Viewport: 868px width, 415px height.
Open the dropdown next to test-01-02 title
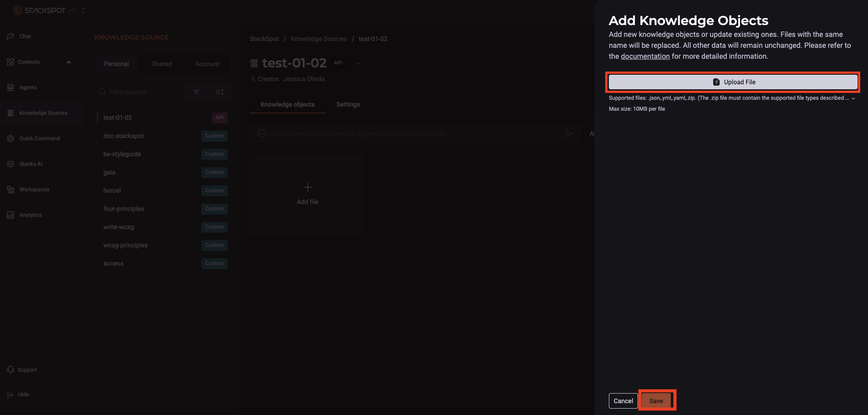(x=358, y=63)
